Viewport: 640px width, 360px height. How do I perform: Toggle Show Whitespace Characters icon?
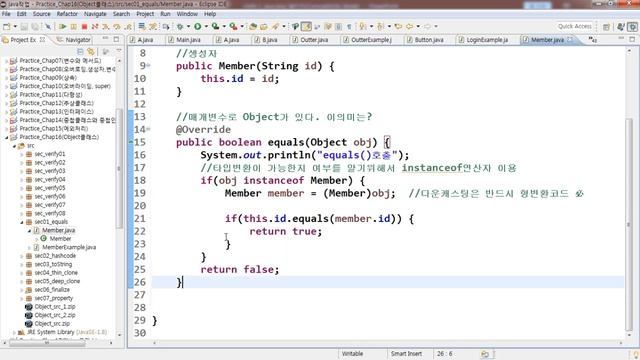point(349,27)
